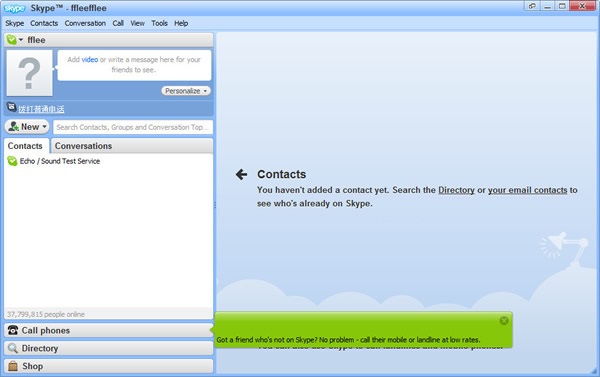Open the Tools menu
The height and width of the screenshot is (377, 600).
[x=159, y=23]
